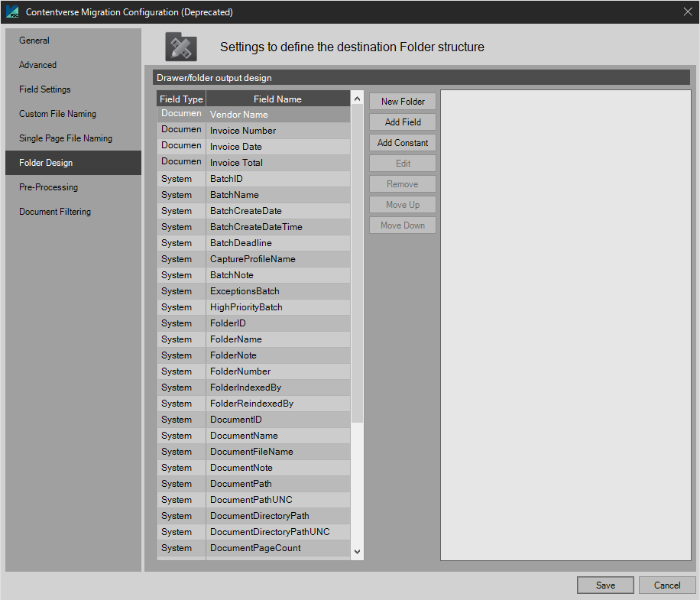Click the Move Down button

pyautogui.click(x=403, y=225)
